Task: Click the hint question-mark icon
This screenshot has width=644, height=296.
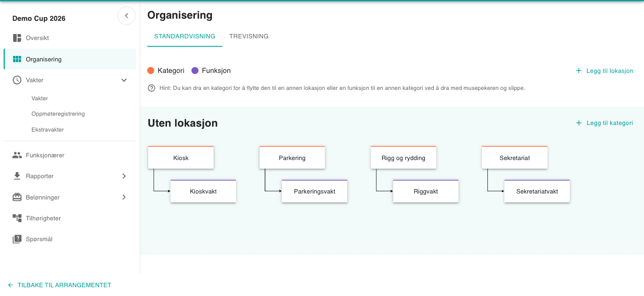Action: click(x=151, y=88)
